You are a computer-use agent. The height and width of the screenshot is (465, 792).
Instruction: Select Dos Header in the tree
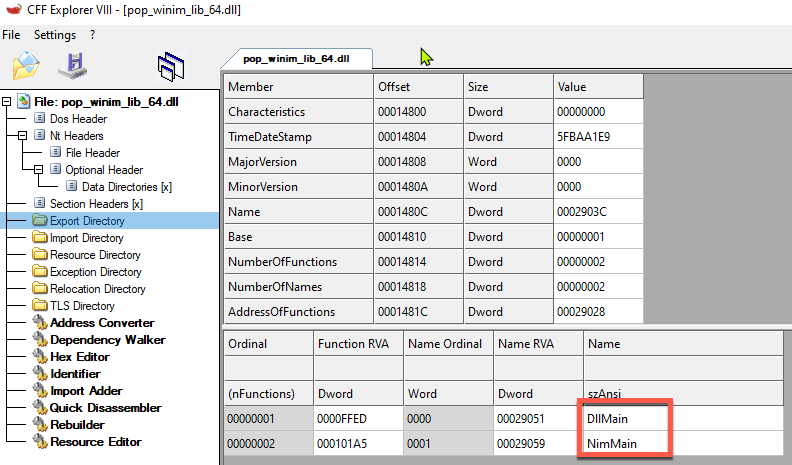(78, 119)
